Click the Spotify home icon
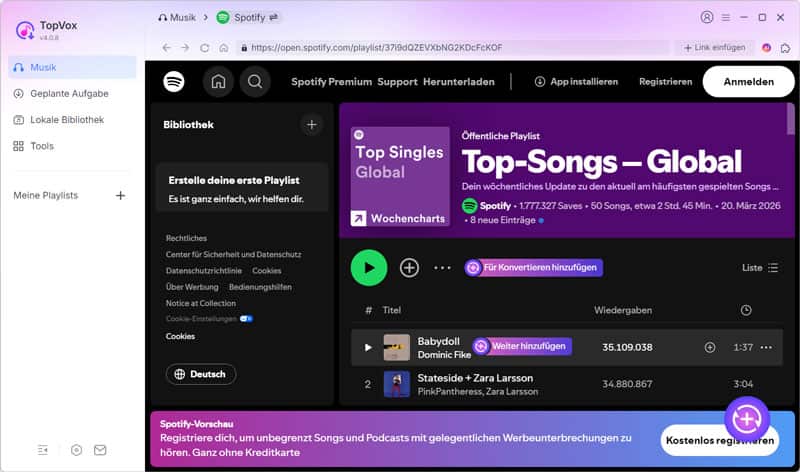The height and width of the screenshot is (472, 800). [x=218, y=82]
